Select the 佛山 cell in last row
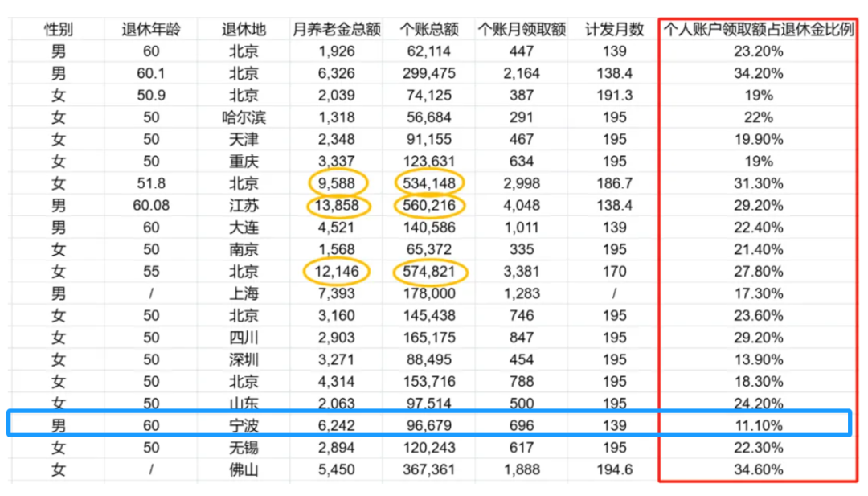 (244, 469)
